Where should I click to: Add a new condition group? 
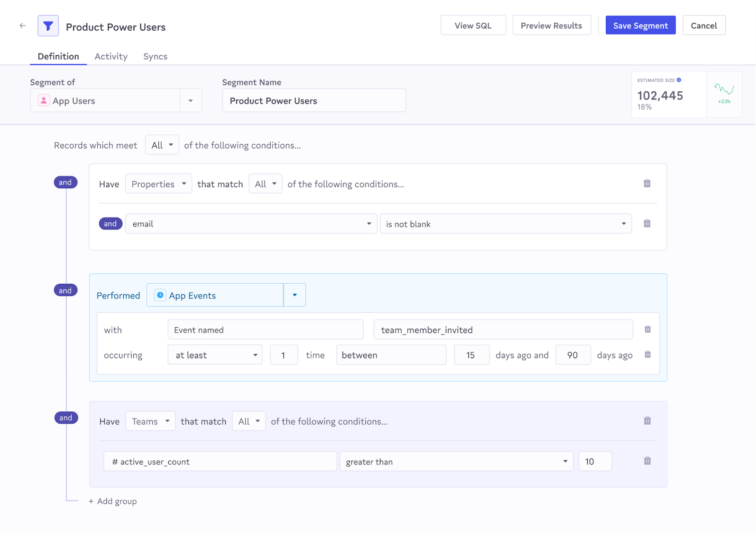point(113,501)
